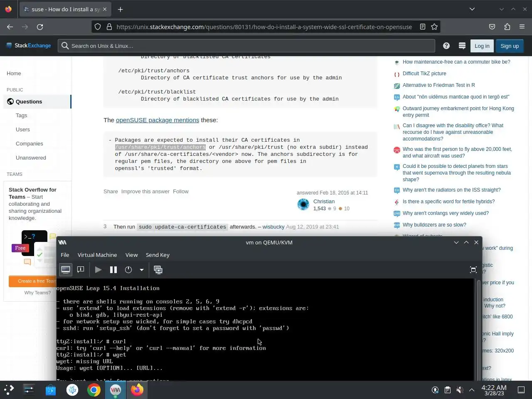Pause the virtual machine

(x=113, y=270)
